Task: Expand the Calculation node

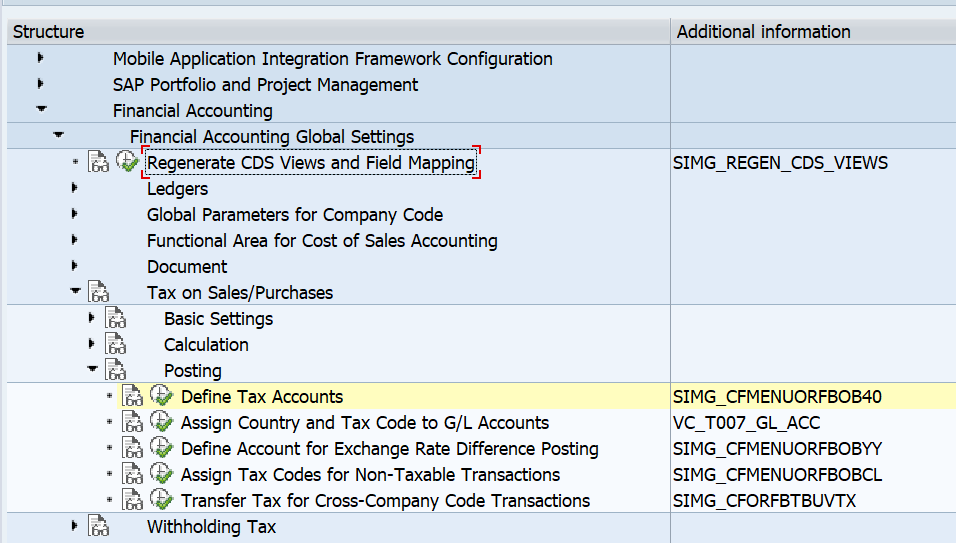Action: tap(91, 344)
